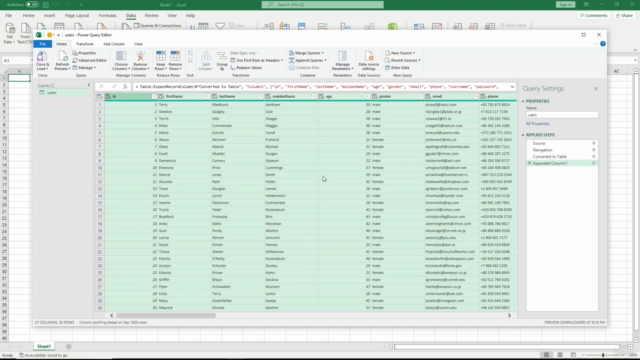The image size is (640, 360).
Task: Click the Split Column icon
Action: click(206, 56)
